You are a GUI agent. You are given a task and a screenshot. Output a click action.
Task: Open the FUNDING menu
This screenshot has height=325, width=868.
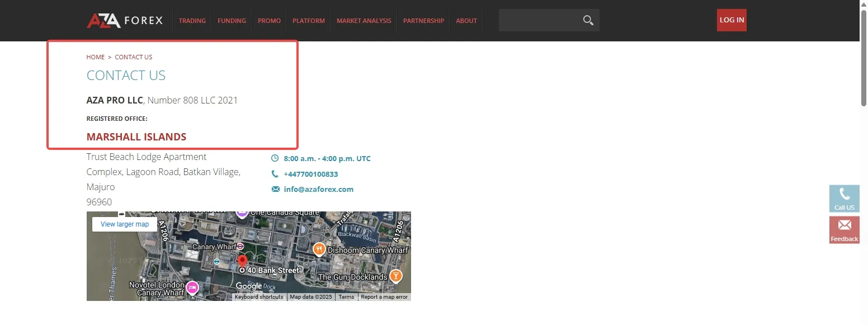pos(232,21)
